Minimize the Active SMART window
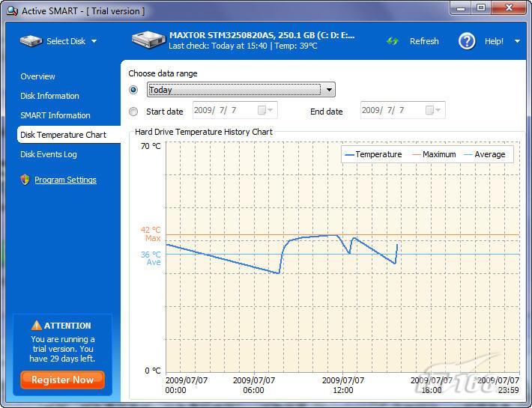Screen dimensions: 532x408 [461, 8]
